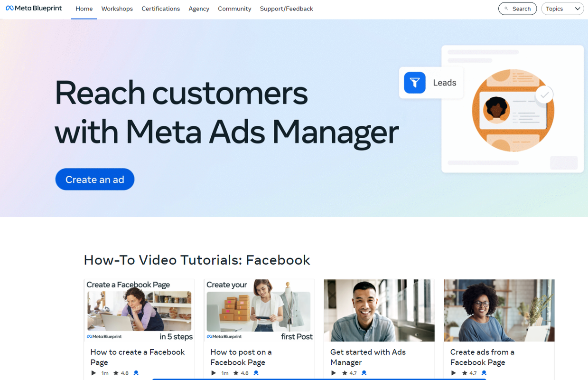Click the Create an ad button
The height and width of the screenshot is (380, 588).
coord(95,180)
